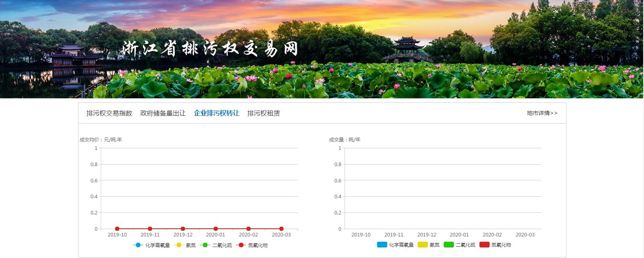Click the 2019-12 data point on line chart
The height and width of the screenshot is (258, 644).
183,229
